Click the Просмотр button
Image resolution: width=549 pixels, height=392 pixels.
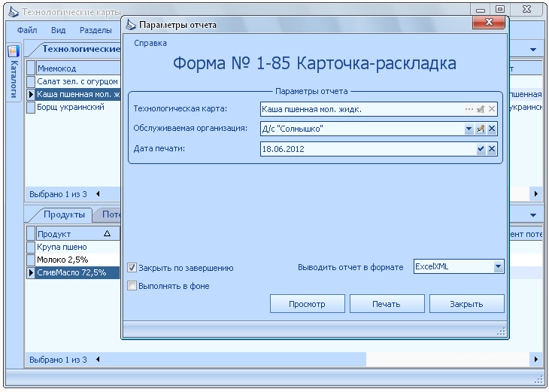pyautogui.click(x=307, y=304)
